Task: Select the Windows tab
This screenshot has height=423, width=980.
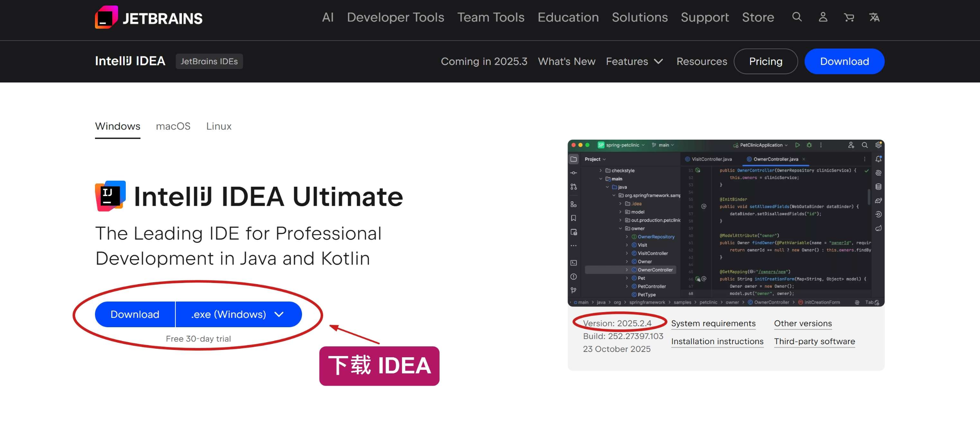Action: pyautogui.click(x=118, y=126)
